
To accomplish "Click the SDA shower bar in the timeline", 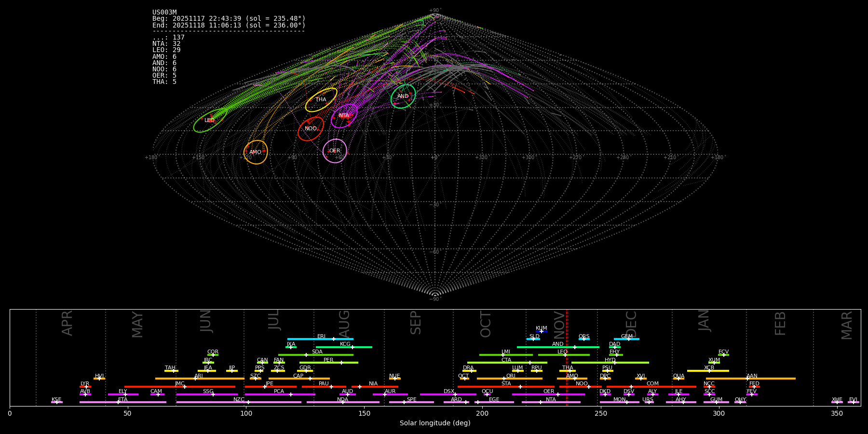I will pyautogui.click(x=316, y=355).
